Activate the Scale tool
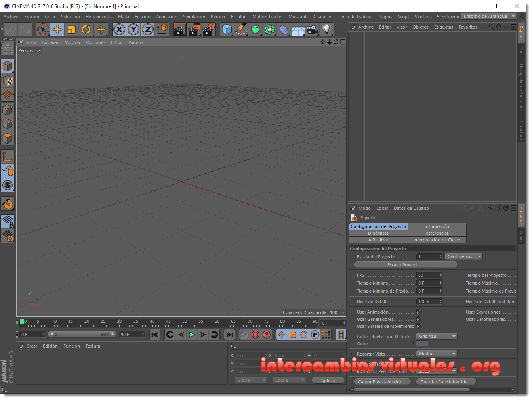 tap(72, 29)
